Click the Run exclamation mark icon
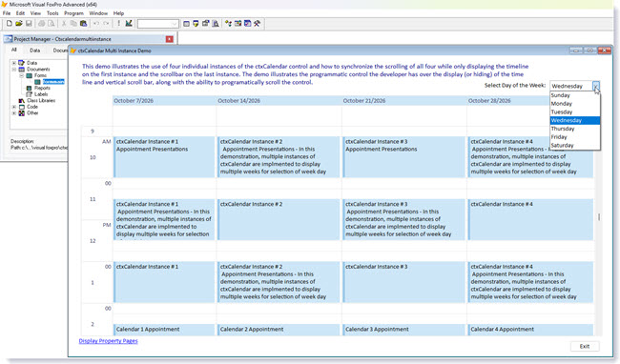 [118, 24]
